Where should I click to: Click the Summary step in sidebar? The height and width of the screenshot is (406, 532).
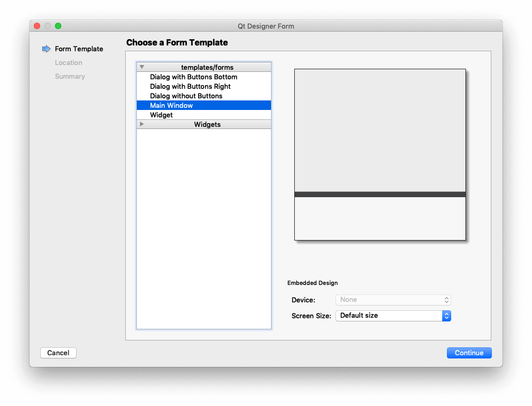pos(70,76)
